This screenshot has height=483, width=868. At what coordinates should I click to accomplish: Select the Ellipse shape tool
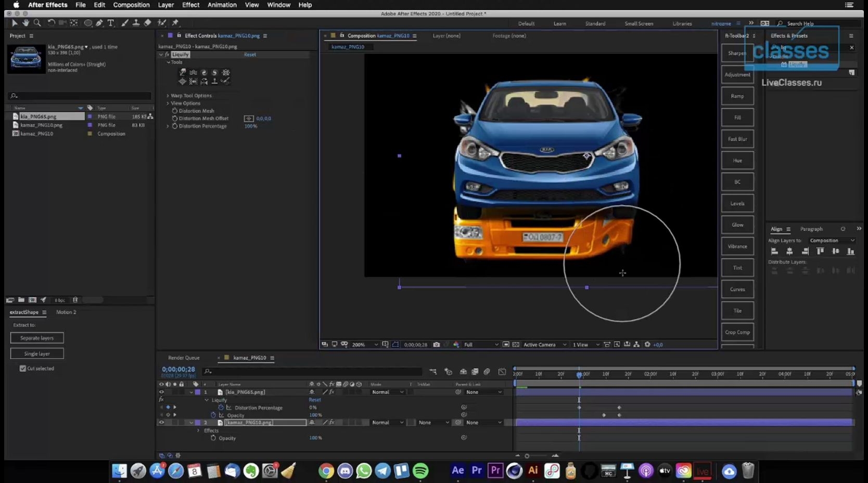click(x=88, y=23)
